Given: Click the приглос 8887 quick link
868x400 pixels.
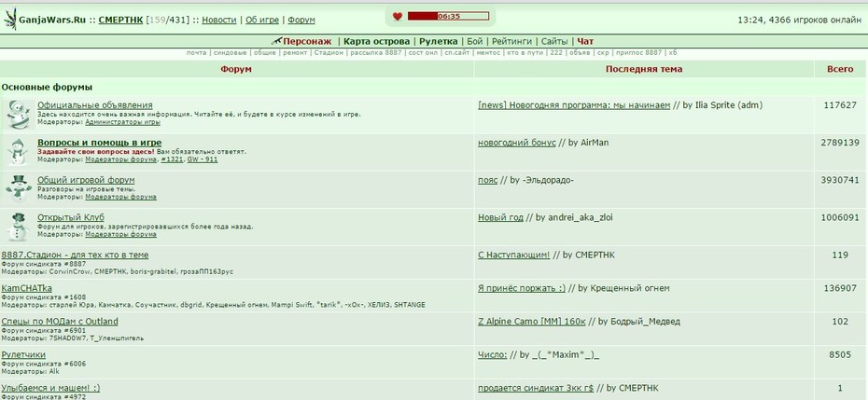Looking at the screenshot, I should tap(638, 52).
